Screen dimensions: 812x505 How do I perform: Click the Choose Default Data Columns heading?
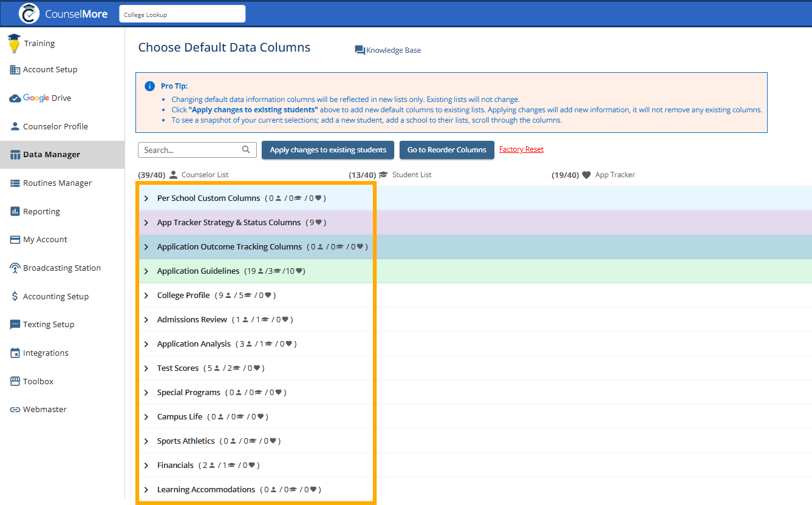click(224, 47)
